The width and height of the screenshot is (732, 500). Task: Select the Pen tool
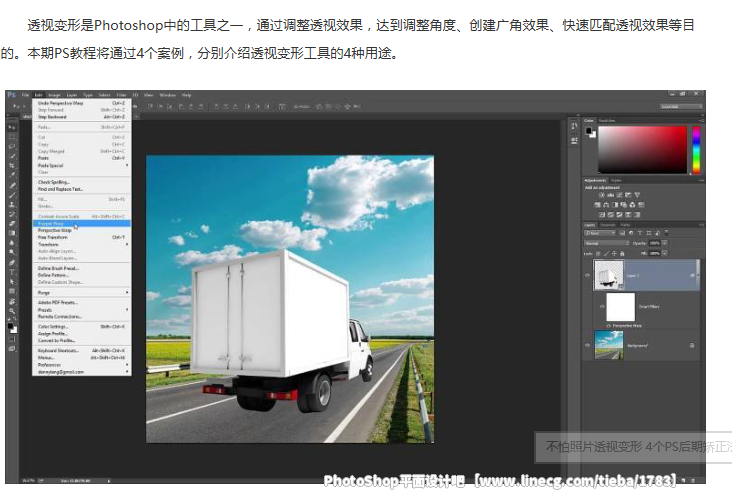tap(12, 262)
